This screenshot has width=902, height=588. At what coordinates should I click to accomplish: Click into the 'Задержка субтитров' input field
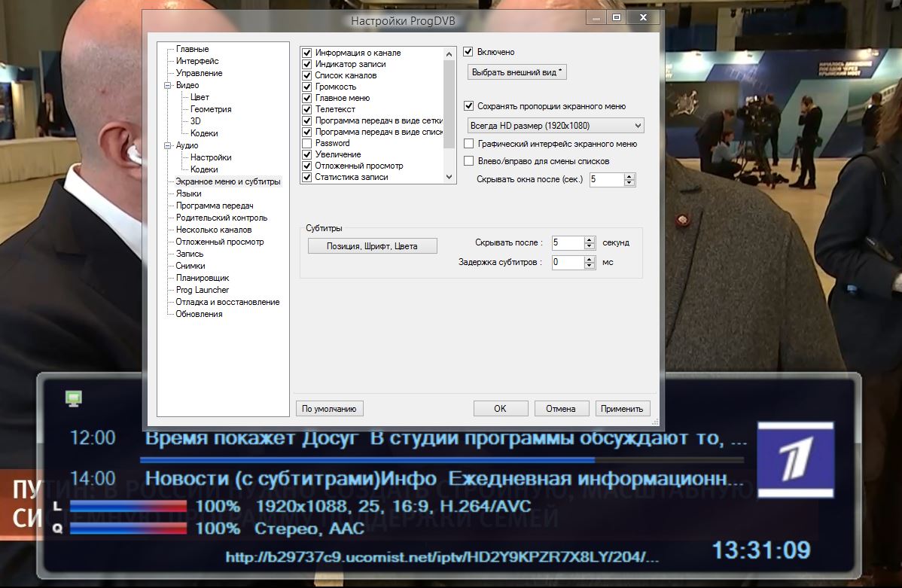(x=566, y=263)
